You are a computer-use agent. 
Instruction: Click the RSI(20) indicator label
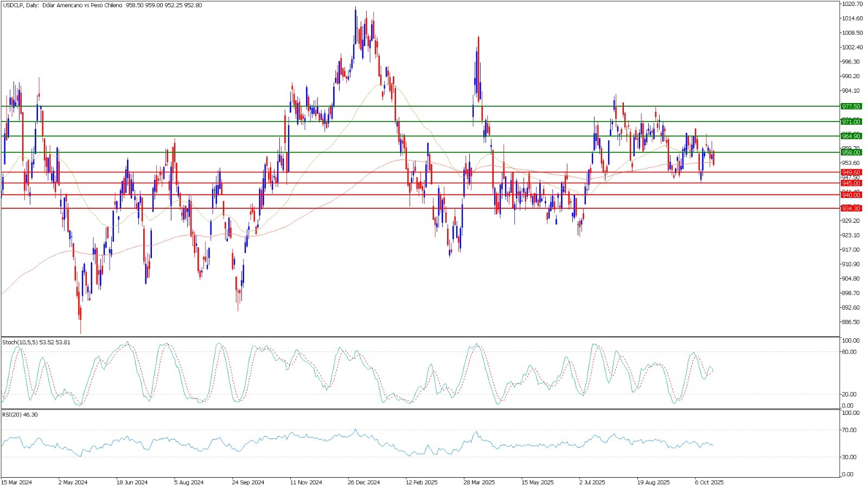point(20,415)
